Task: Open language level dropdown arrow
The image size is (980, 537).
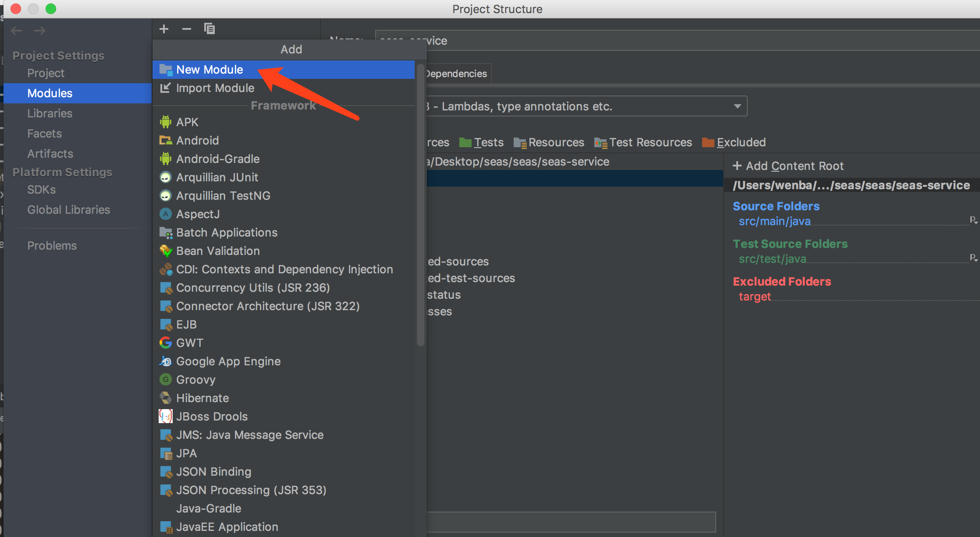Action: (x=737, y=106)
